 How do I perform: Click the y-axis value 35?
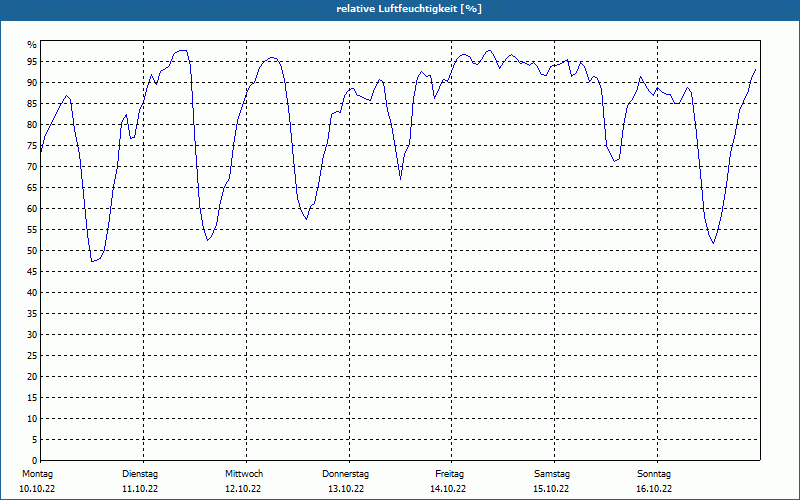click(32, 314)
